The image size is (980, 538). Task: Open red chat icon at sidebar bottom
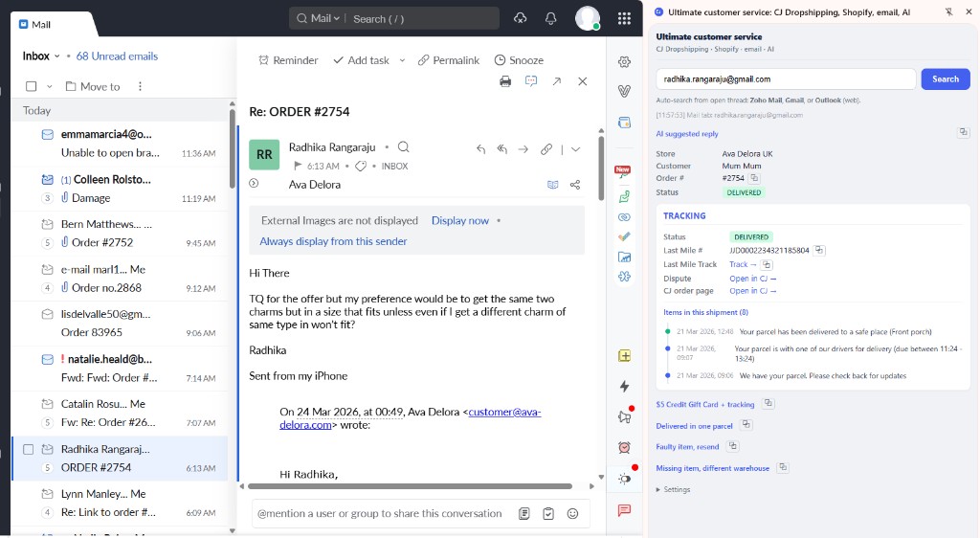click(624, 510)
